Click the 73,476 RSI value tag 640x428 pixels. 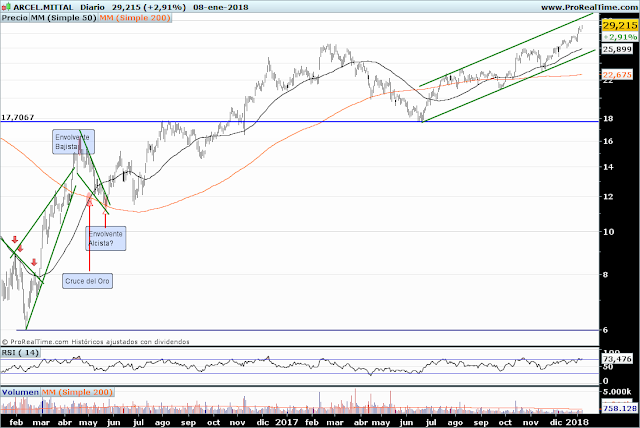[617, 359]
